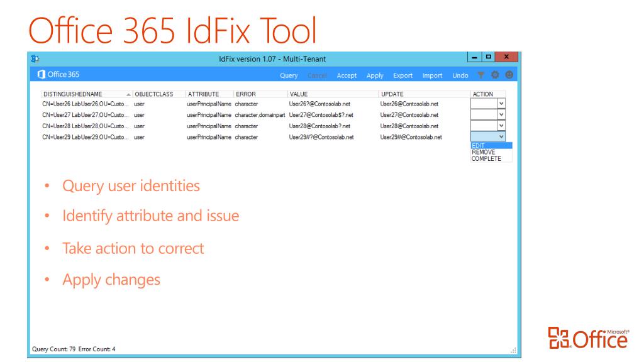This screenshot has width=644, height=362.
Task: Click Import in the toolbar
Action: (x=432, y=75)
